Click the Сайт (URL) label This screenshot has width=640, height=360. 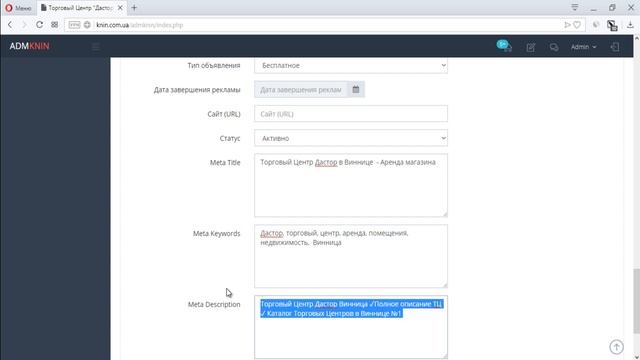224,114
